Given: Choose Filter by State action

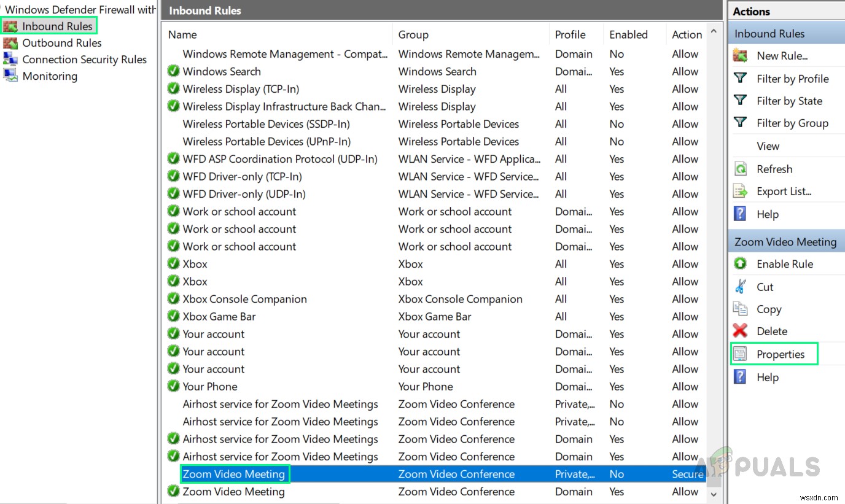Looking at the screenshot, I should coord(790,101).
